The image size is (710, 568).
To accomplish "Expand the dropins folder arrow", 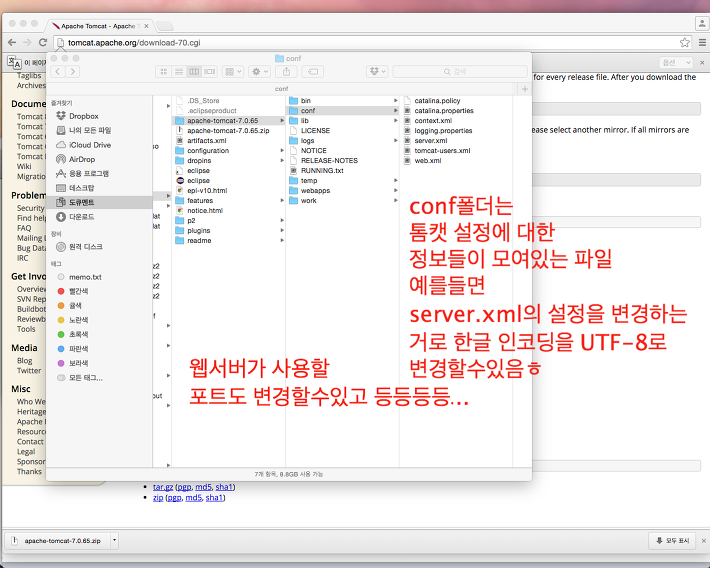I will 282,160.
